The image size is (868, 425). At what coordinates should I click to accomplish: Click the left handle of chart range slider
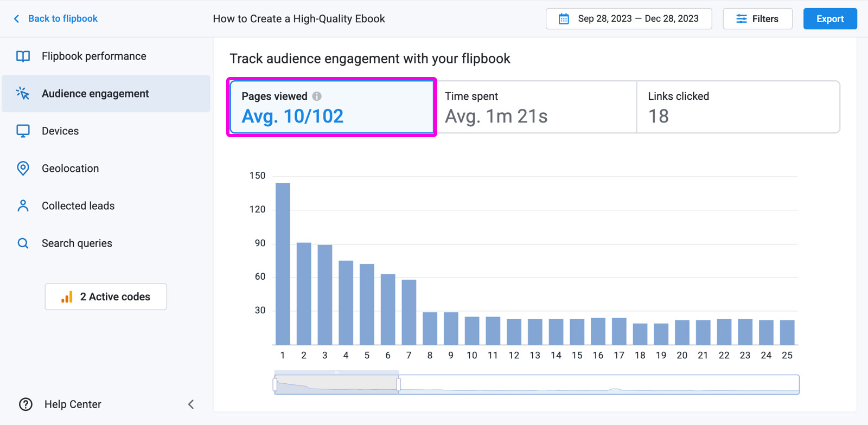coord(275,385)
